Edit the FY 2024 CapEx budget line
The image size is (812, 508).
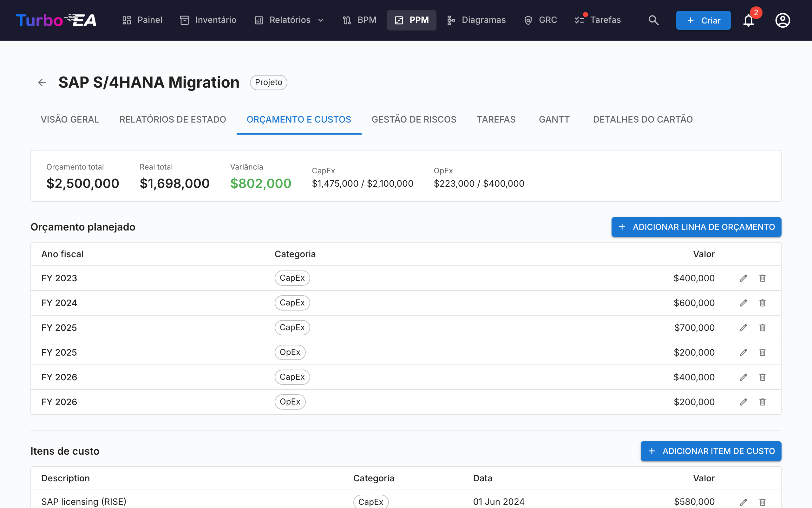point(743,303)
